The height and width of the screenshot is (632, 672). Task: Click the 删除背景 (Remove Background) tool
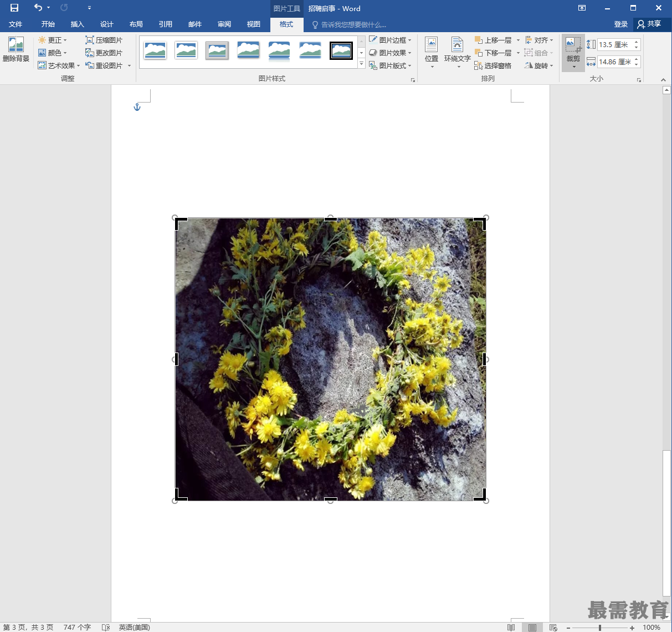click(x=16, y=49)
